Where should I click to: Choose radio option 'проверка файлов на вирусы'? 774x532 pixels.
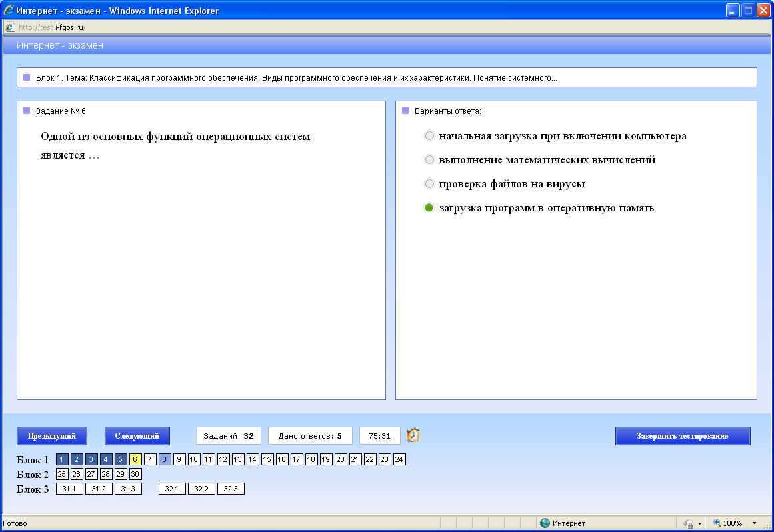coord(429,183)
